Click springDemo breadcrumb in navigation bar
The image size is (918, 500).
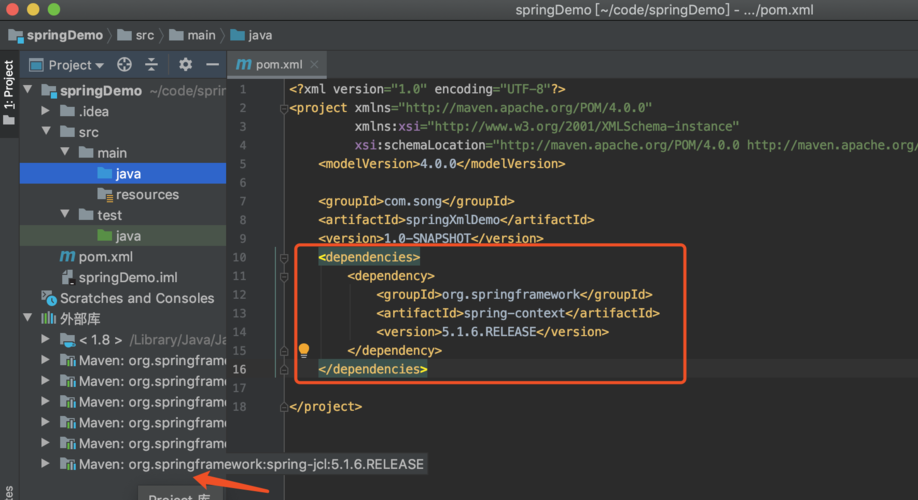(x=56, y=35)
